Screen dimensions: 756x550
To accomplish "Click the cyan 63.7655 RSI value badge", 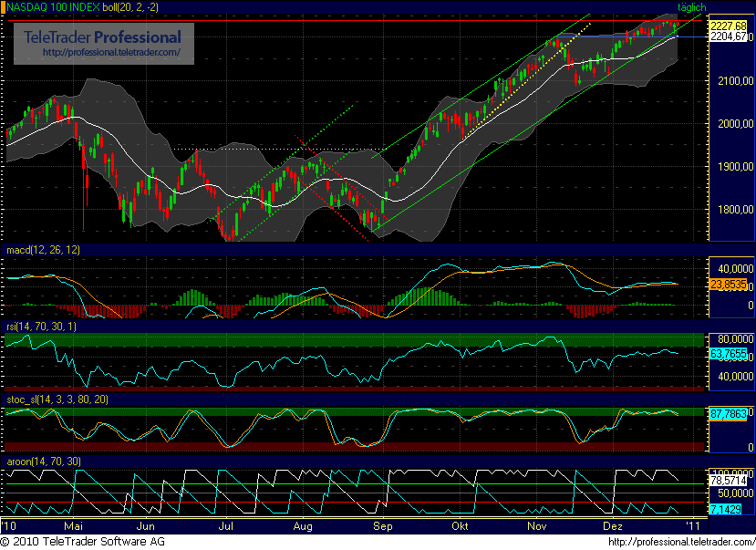I will pos(730,352).
